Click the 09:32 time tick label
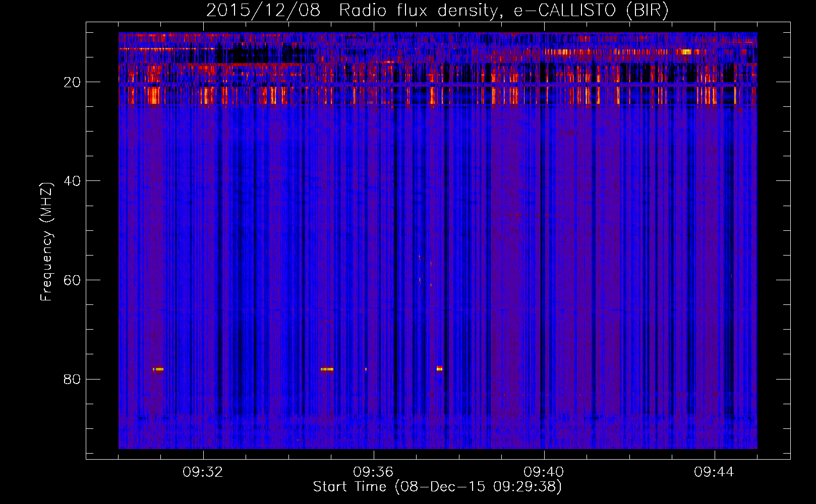The width and height of the screenshot is (816, 504). pos(203,472)
